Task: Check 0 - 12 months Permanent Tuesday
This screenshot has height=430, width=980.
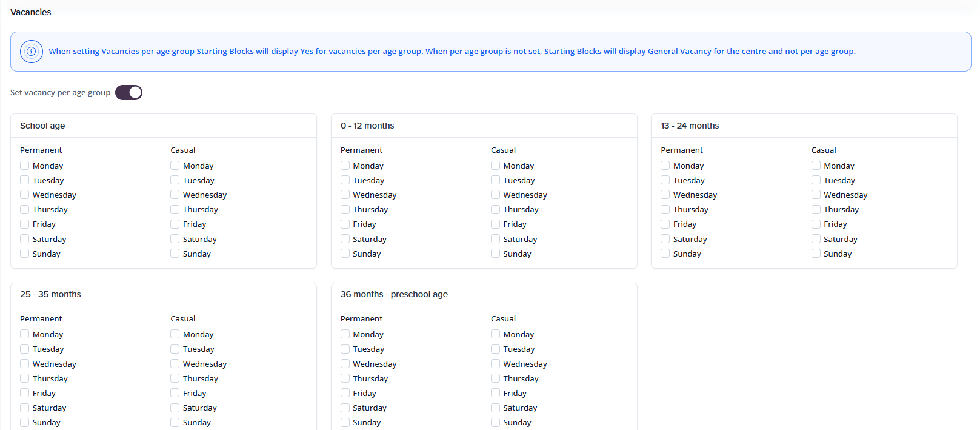Action: pyautogui.click(x=345, y=180)
